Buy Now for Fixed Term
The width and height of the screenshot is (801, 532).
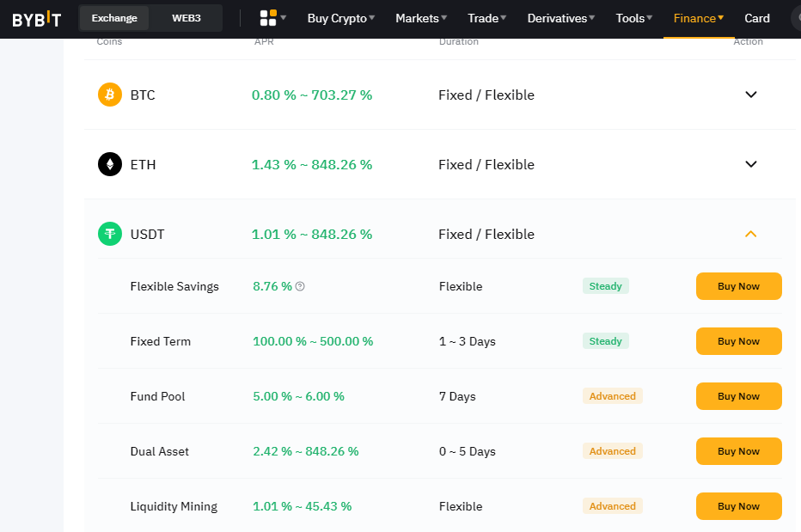click(x=738, y=341)
